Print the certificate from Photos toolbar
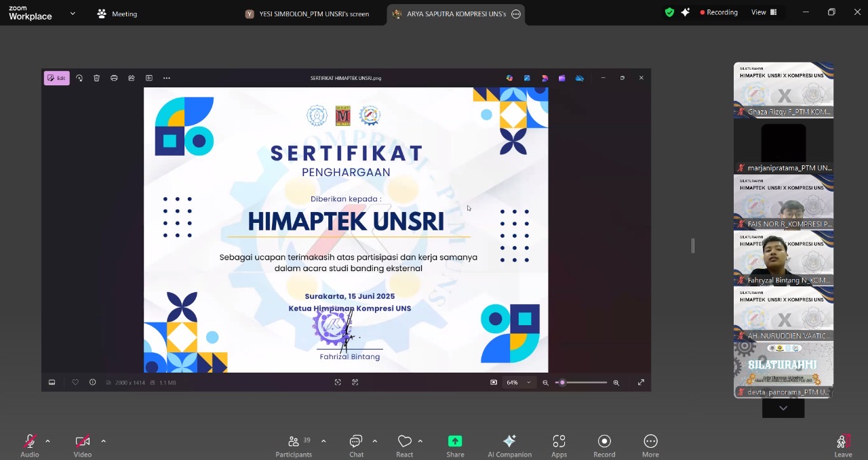 (x=114, y=78)
